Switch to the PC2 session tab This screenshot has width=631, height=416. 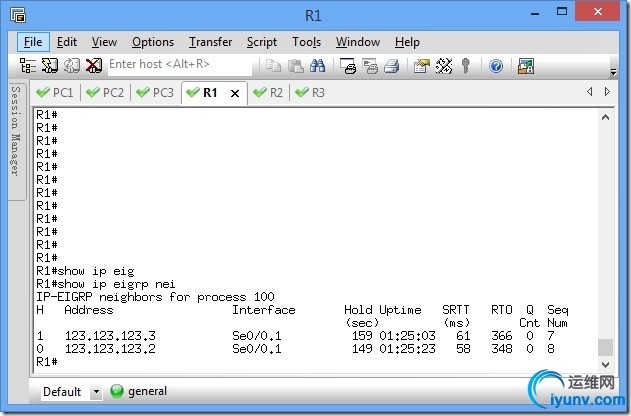[105, 93]
